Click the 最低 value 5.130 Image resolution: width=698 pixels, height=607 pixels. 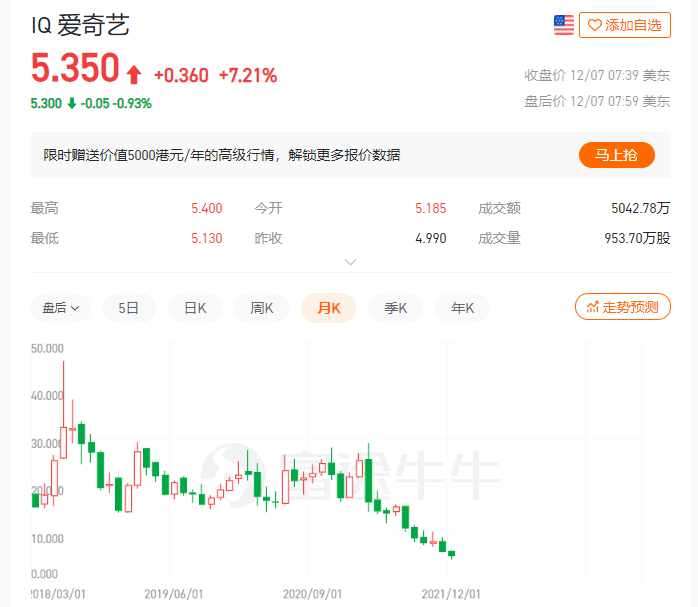coord(207,239)
